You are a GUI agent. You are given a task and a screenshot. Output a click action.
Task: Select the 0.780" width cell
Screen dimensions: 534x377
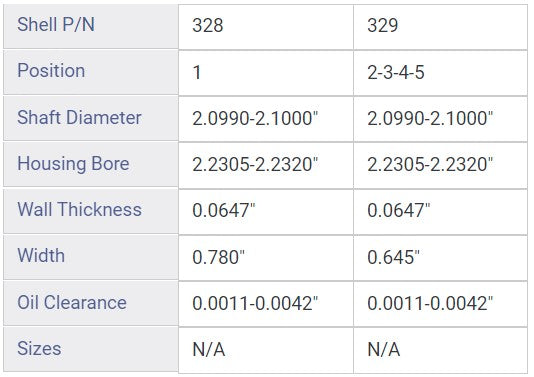tap(266, 258)
